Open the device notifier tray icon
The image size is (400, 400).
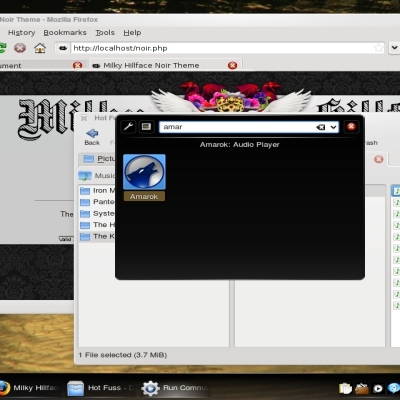coord(362,388)
